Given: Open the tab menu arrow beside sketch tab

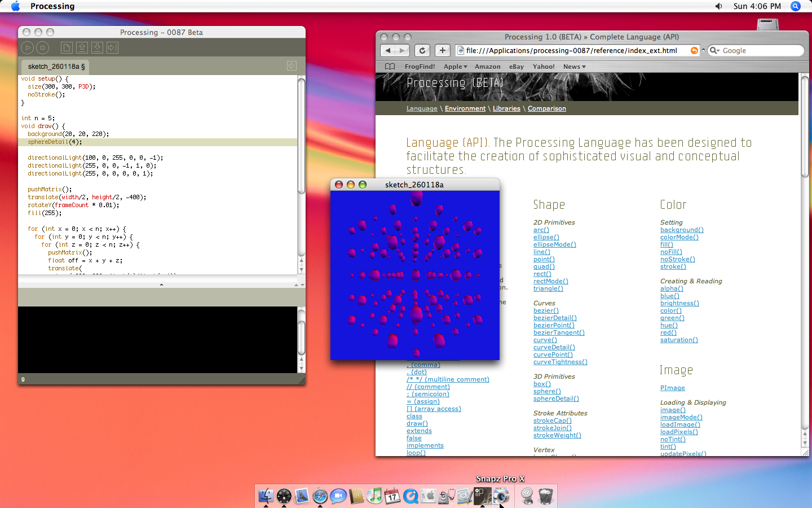Looking at the screenshot, I should 292,66.
